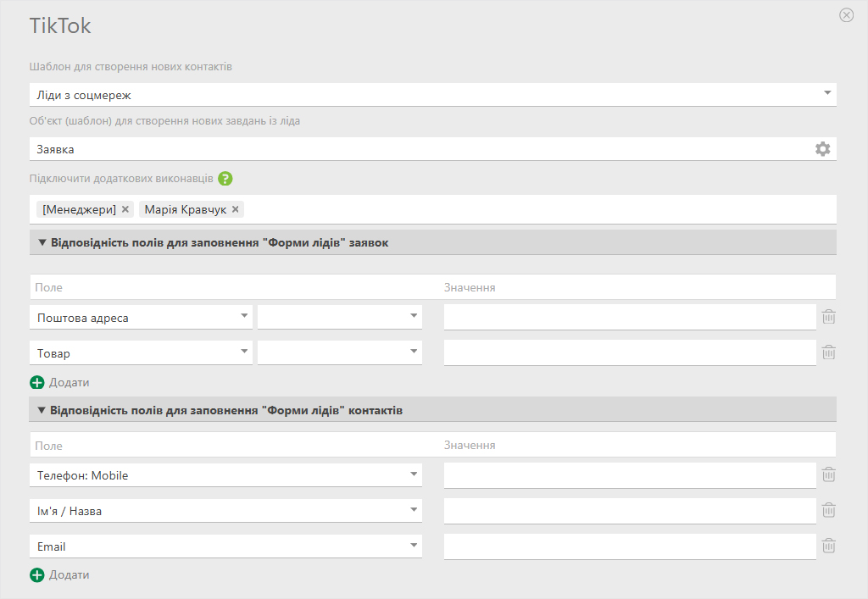Delete the Товар field row

click(x=829, y=352)
